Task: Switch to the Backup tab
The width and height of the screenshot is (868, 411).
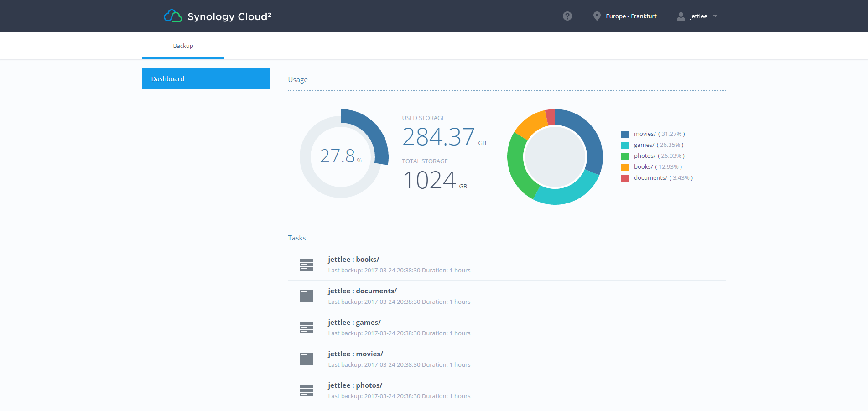Action: tap(183, 46)
